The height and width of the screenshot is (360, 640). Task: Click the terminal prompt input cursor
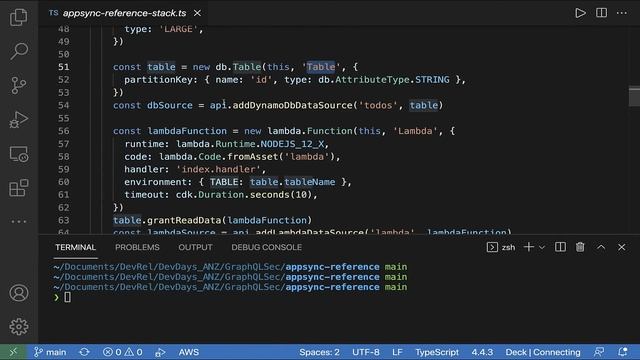67,298
